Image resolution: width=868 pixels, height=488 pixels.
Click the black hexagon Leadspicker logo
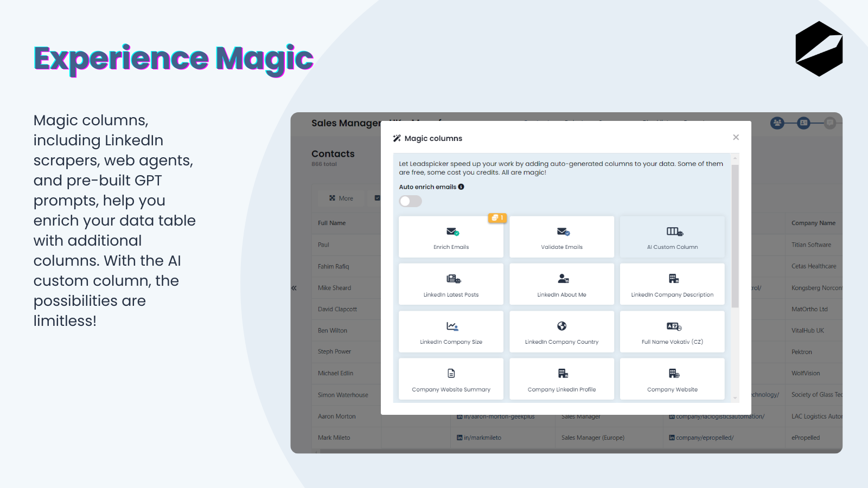tap(819, 49)
